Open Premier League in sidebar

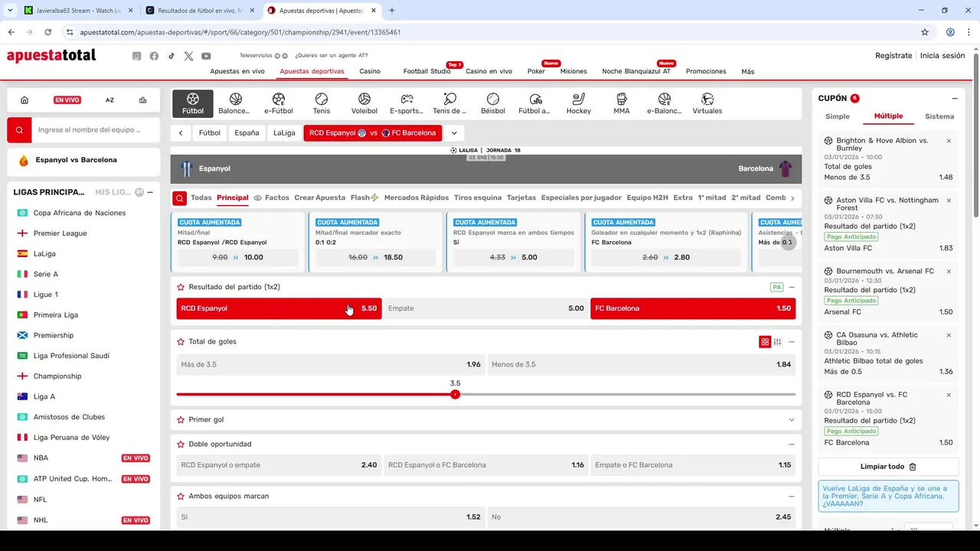coord(60,233)
